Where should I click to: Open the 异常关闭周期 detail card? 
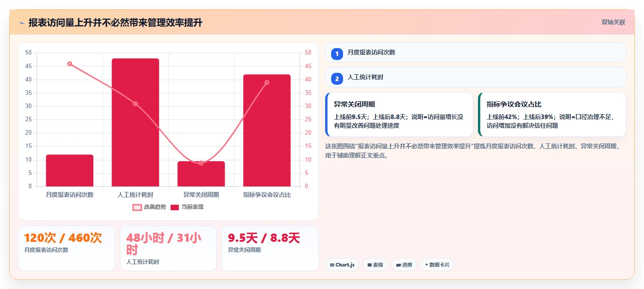click(x=399, y=115)
